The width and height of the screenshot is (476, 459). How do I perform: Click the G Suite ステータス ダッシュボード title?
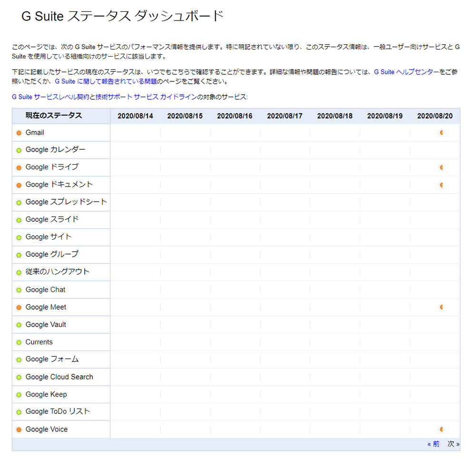[x=123, y=16]
